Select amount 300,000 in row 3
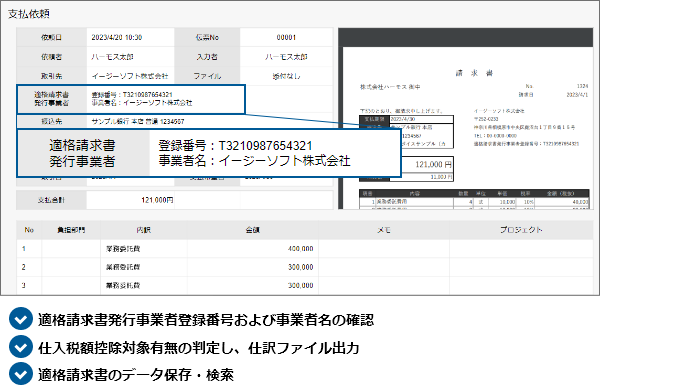This screenshot has width=700, height=392. tap(300, 285)
